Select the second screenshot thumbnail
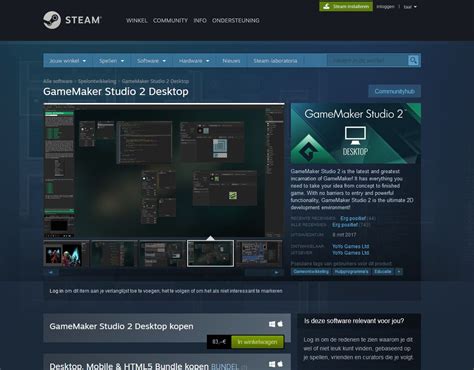474x370 pixels. 114,254
